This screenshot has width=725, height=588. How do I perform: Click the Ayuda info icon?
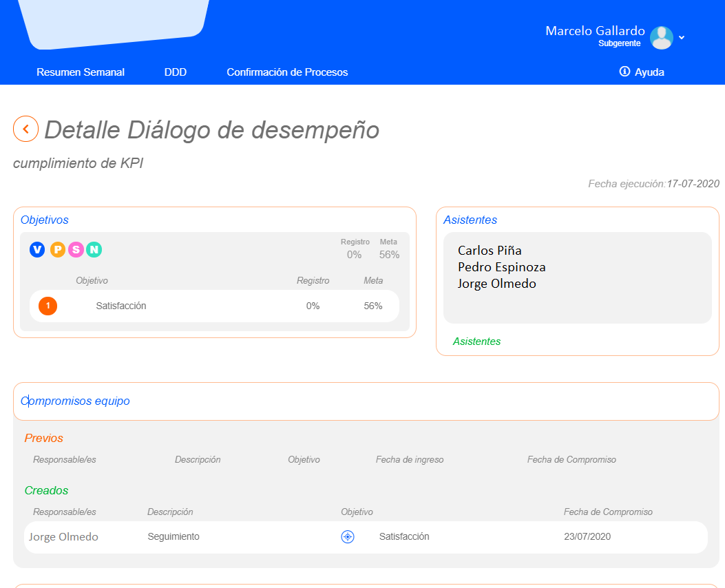624,71
